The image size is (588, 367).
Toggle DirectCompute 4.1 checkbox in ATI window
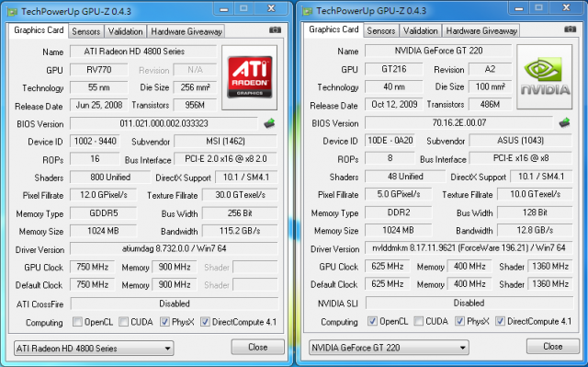(x=205, y=322)
